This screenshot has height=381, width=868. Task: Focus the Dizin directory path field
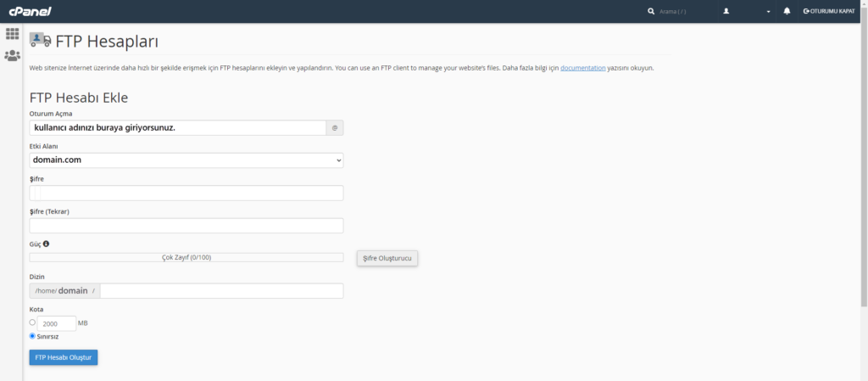tap(220, 291)
